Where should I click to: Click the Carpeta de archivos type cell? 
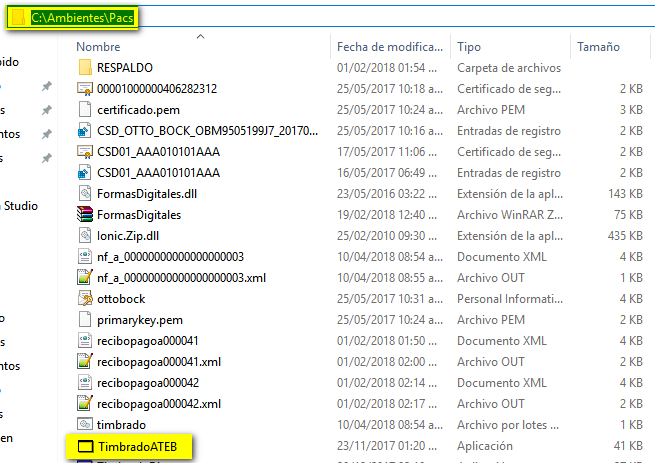tap(509, 68)
